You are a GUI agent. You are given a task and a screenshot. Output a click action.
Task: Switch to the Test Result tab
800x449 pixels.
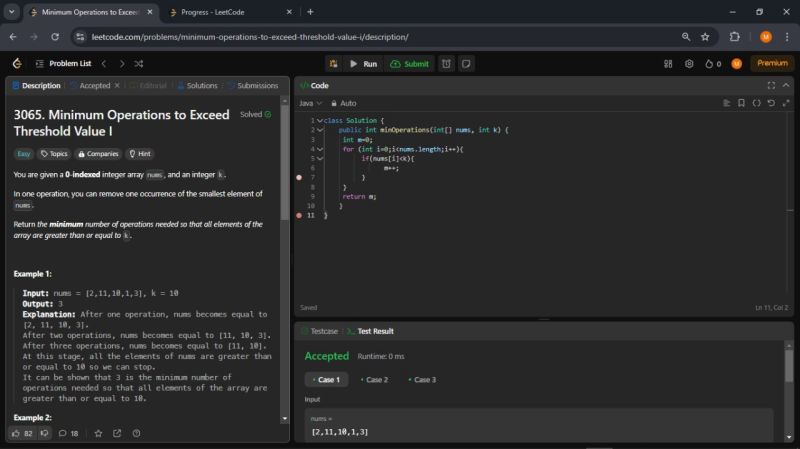[x=370, y=331]
